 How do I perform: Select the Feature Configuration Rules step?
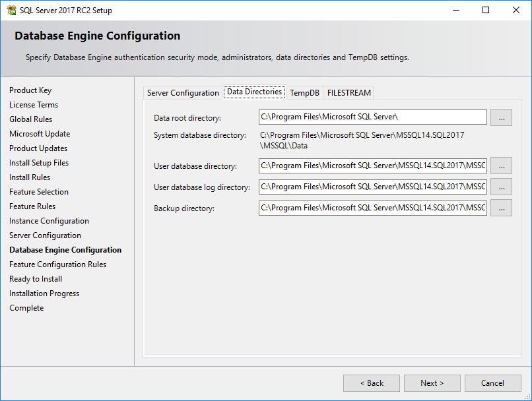(x=57, y=264)
